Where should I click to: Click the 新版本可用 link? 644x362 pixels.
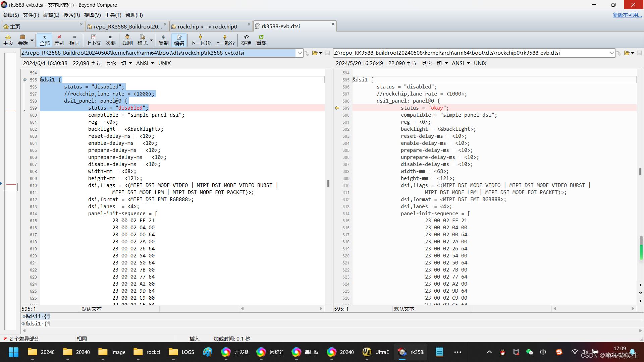pos(627,15)
